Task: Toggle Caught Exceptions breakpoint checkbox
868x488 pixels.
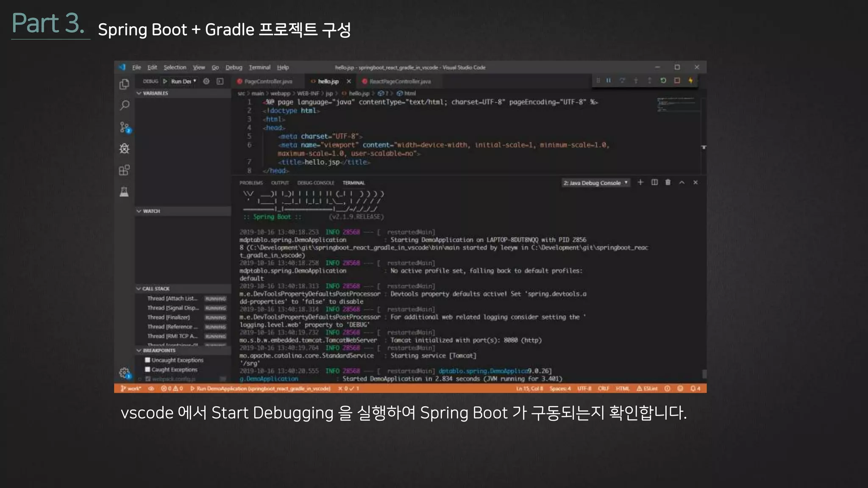Action: tap(147, 369)
